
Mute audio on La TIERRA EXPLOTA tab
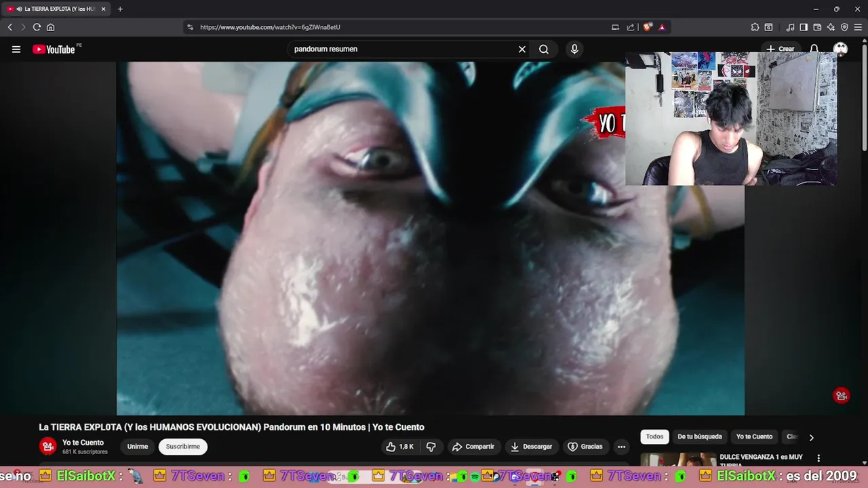(18, 9)
